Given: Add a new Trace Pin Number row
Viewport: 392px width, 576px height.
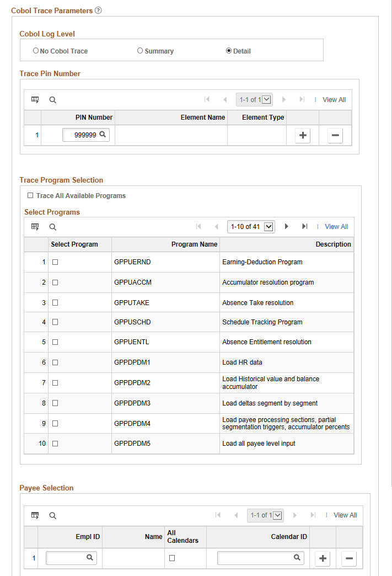Looking at the screenshot, I should [302, 135].
